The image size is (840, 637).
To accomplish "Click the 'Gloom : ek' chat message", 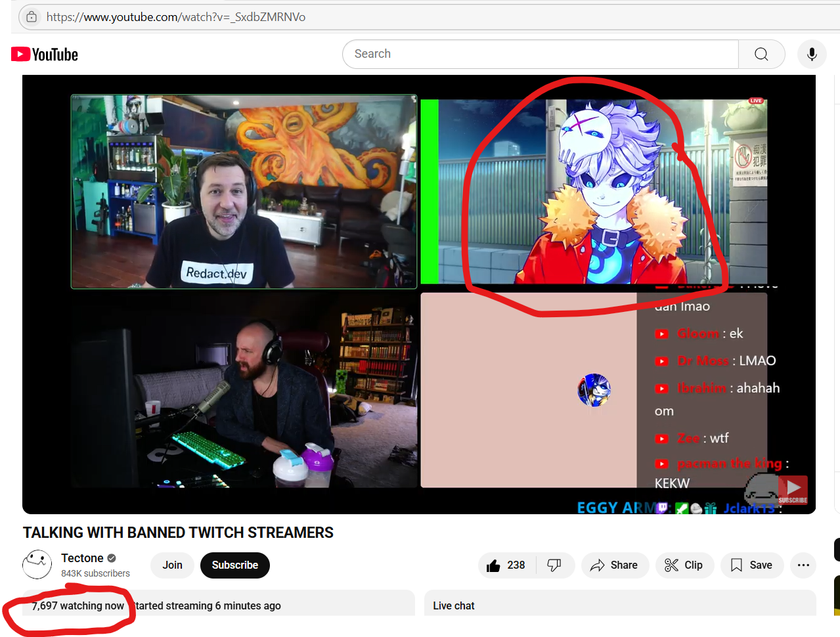I will pyautogui.click(x=699, y=334).
